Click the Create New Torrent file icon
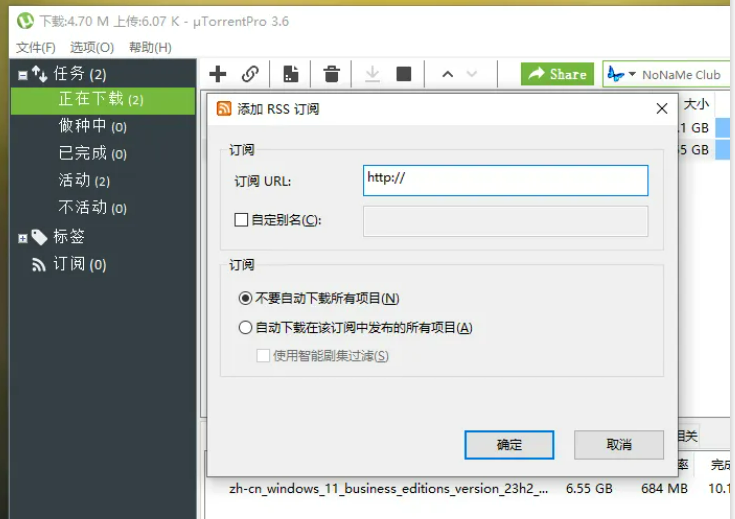Viewport: 735px width, 519px height. 291,74
